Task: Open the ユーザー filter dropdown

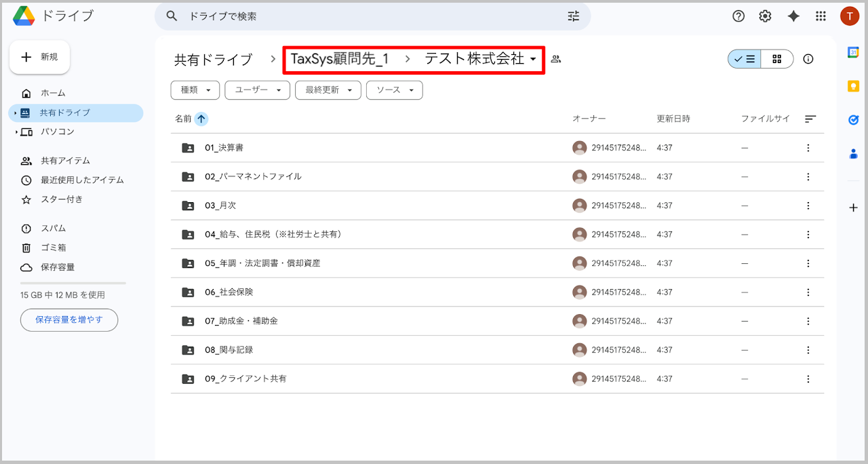Action: 258,90
